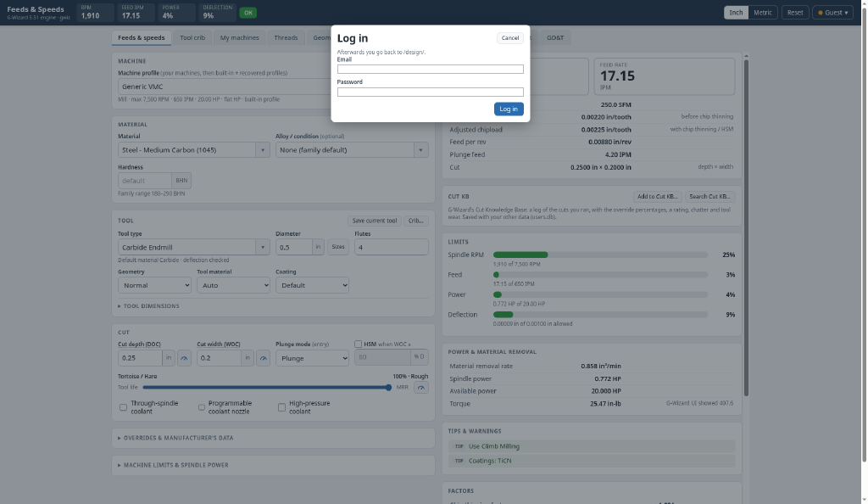Viewport: 868px width, 504px height.
Task: Click the gauge icon beside Cut depth (DOC)
Action: pyautogui.click(x=184, y=358)
